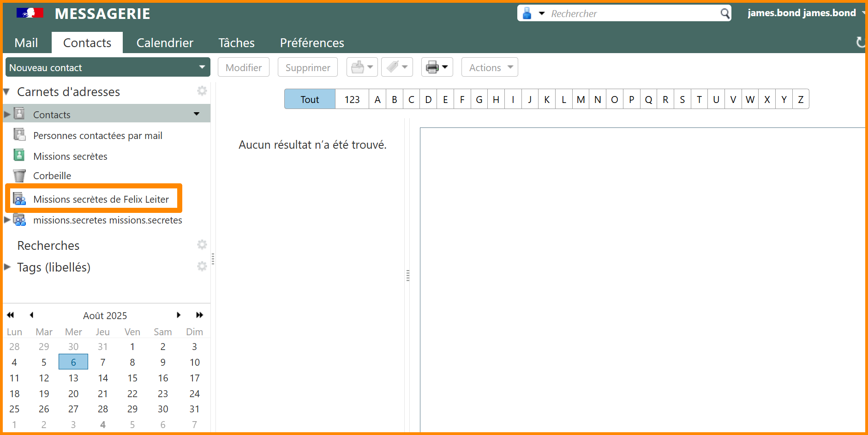This screenshot has width=868, height=435.
Task: Expand missions.secretes shared address book
Action: [x=7, y=220]
